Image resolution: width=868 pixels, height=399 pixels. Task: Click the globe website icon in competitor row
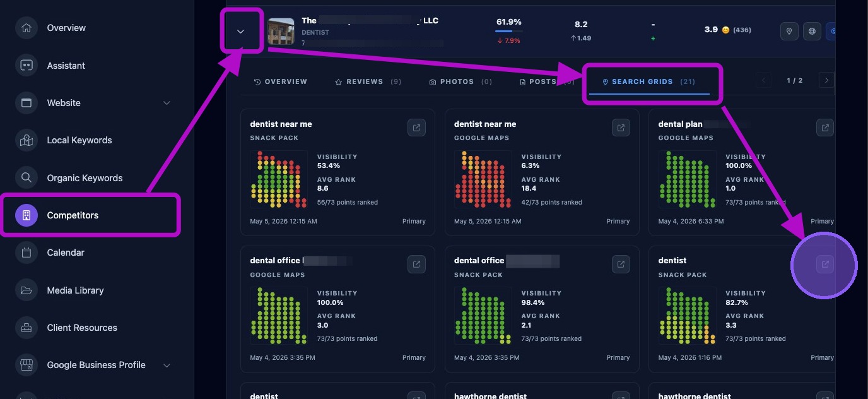tap(812, 31)
